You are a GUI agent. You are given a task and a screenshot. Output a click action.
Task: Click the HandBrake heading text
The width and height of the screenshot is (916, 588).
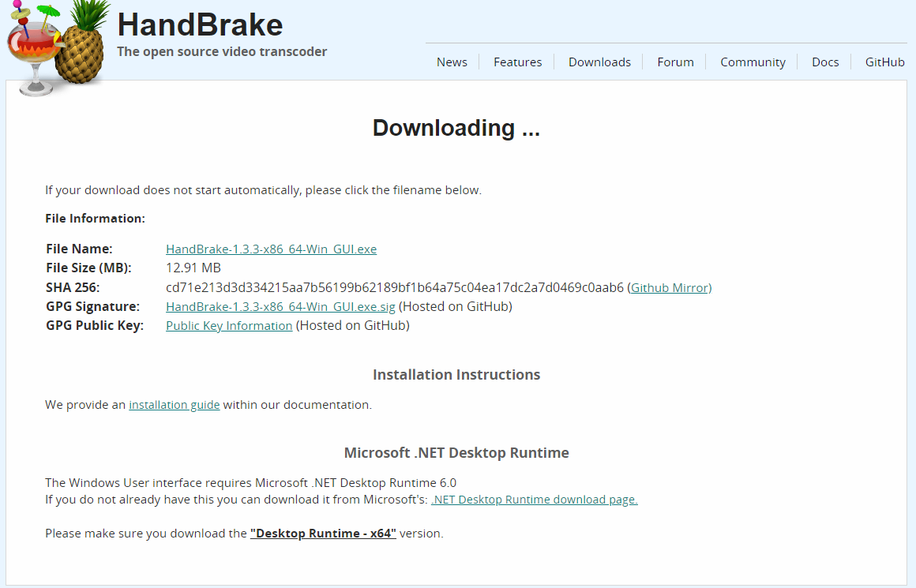click(200, 25)
